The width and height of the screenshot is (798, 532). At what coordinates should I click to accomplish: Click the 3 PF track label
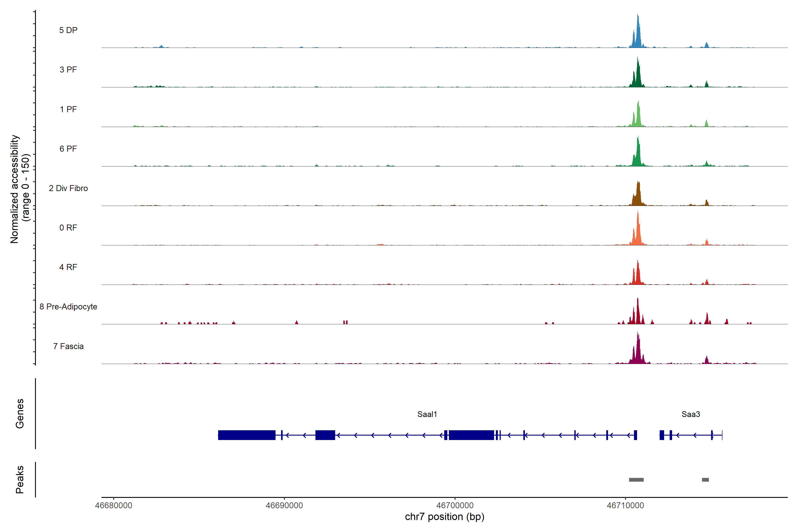click(x=68, y=70)
